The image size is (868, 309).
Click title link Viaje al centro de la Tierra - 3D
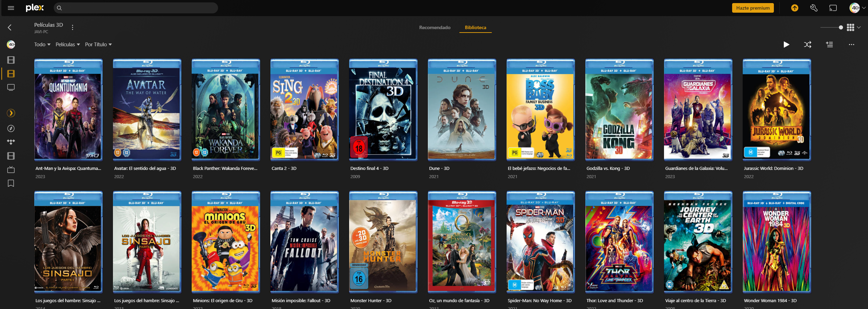click(695, 301)
